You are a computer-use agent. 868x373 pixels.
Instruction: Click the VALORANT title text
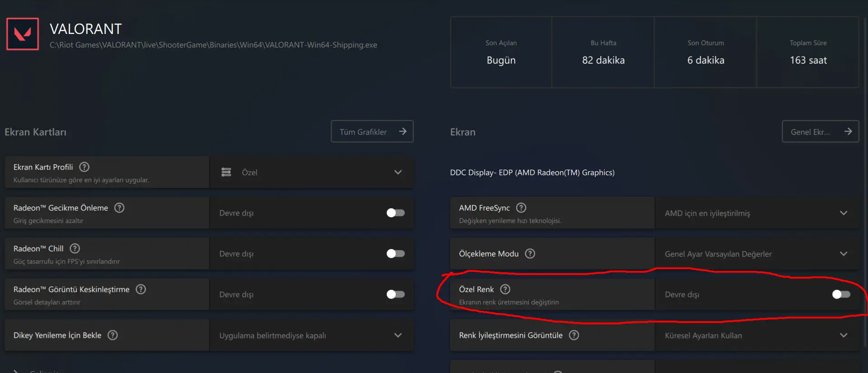coord(86,29)
